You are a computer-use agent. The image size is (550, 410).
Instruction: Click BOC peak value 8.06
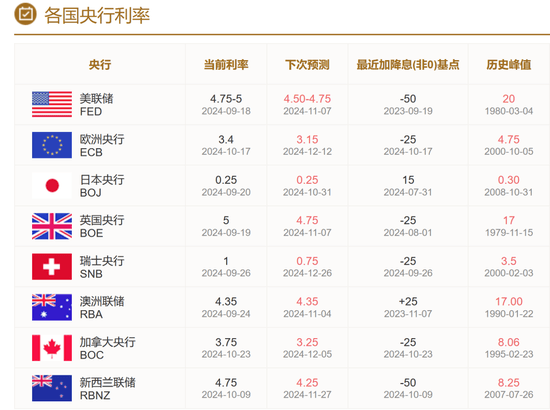[509, 342]
